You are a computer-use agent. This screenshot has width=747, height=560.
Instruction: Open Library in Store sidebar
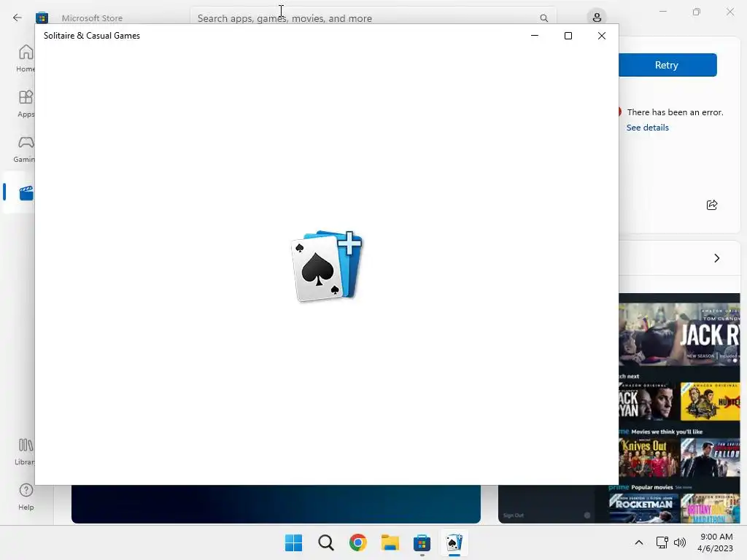tap(25, 451)
